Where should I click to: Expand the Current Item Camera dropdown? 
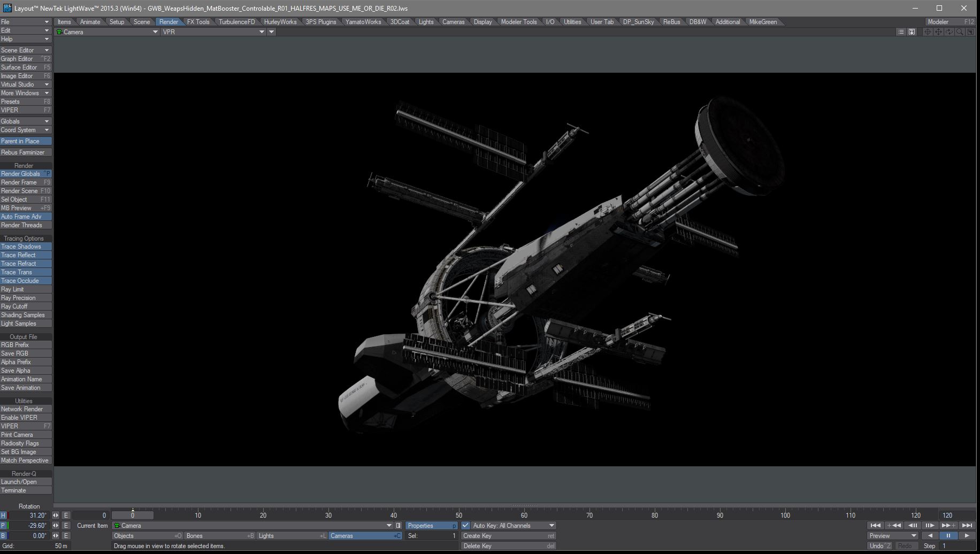[389, 526]
